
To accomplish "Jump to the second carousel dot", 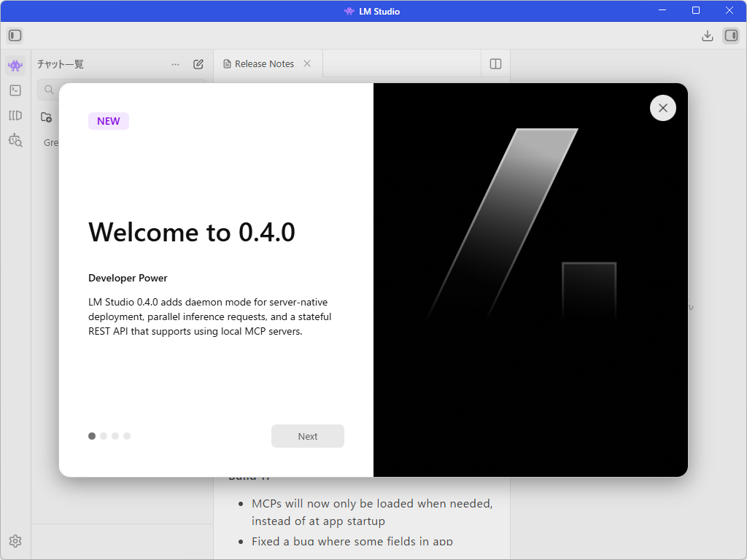I will click(104, 435).
